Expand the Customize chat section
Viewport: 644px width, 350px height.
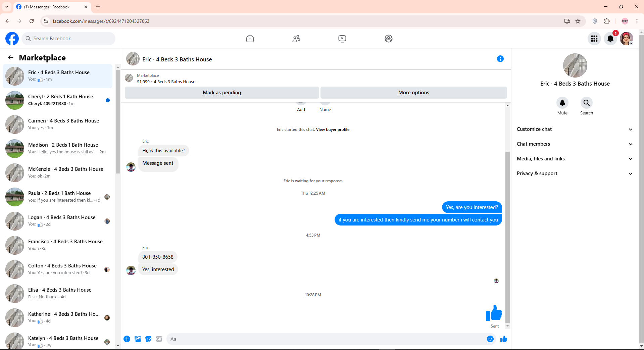[575, 129]
